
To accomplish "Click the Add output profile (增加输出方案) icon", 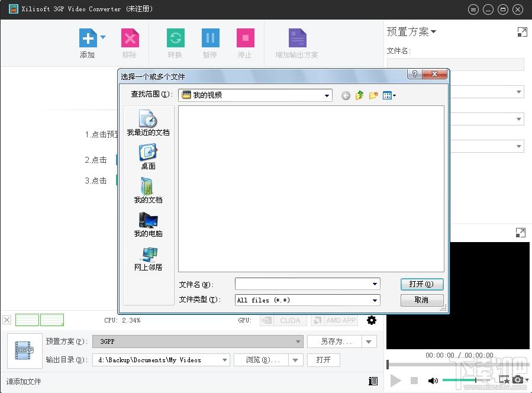I will click(298, 38).
